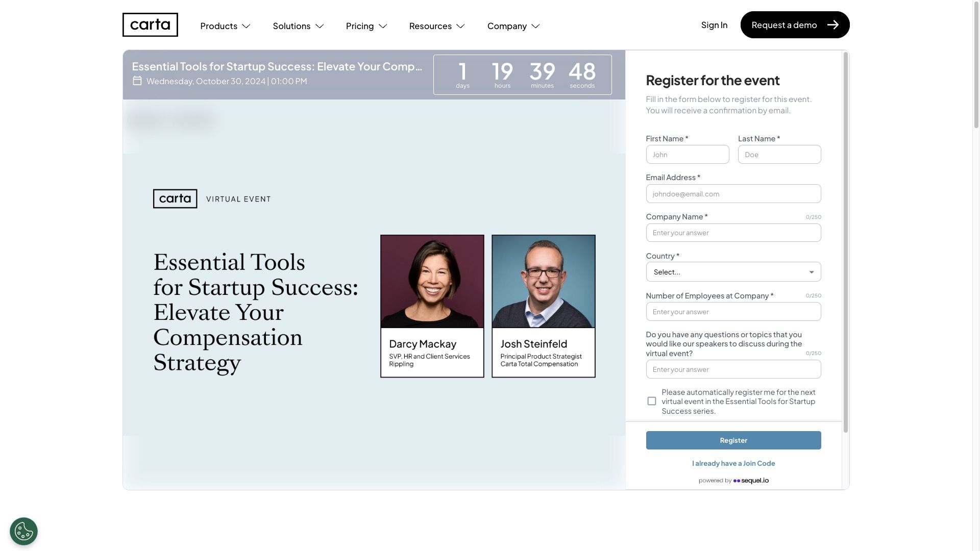
Task: Open the Solutions navigation item
Action: (298, 26)
